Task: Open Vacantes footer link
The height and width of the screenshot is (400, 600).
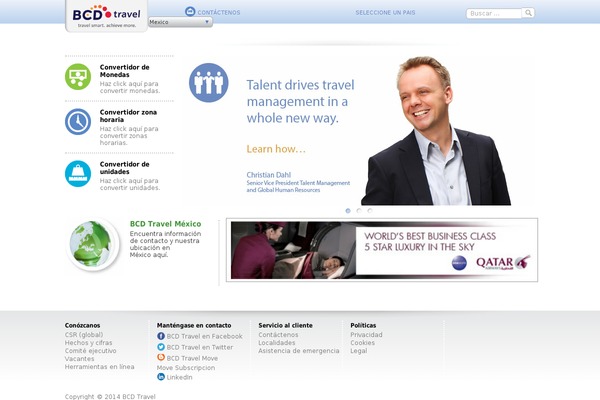Action: coord(79,359)
